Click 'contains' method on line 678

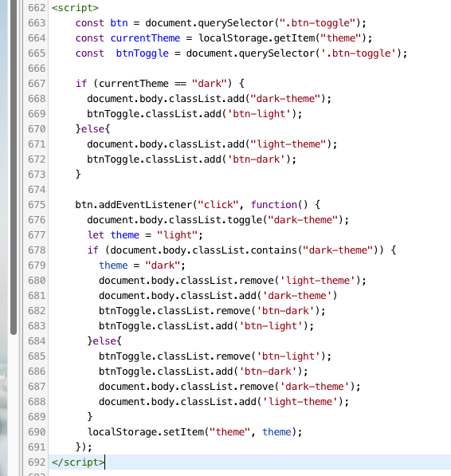(x=273, y=250)
